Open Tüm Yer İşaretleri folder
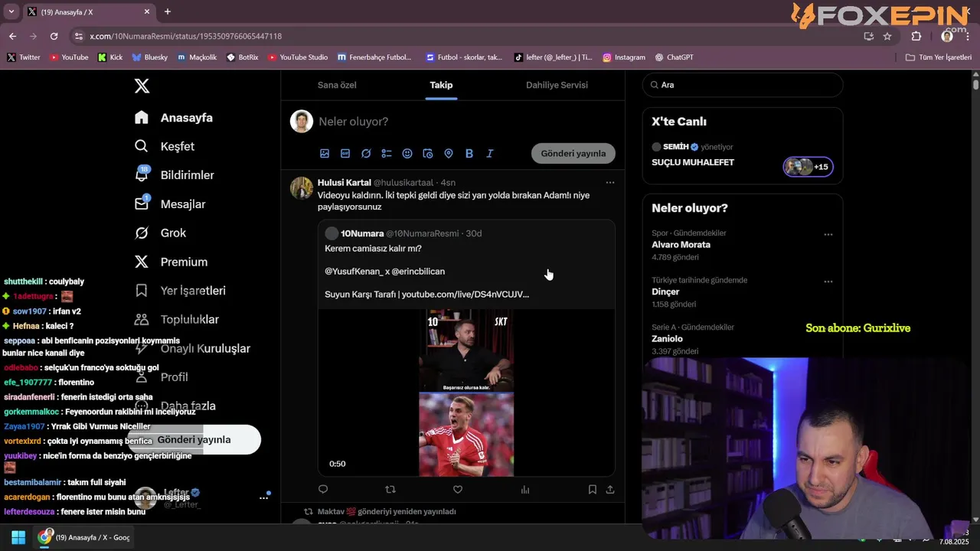The height and width of the screenshot is (551, 980). point(939,57)
